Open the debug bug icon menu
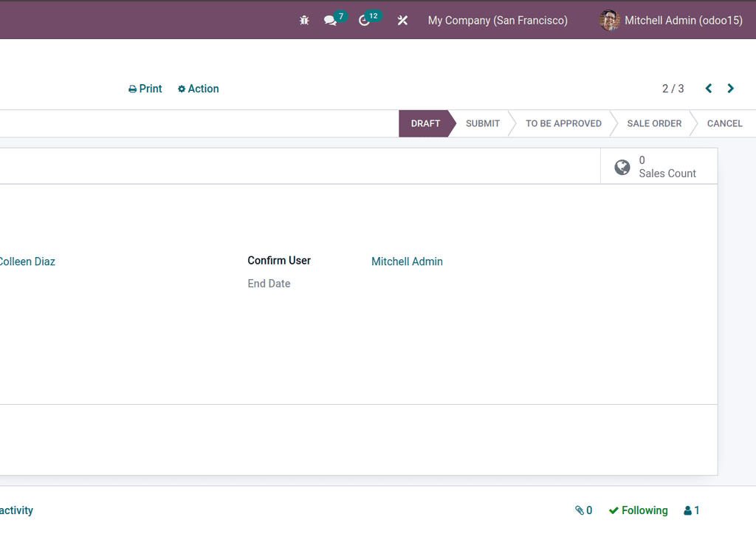The width and height of the screenshot is (756, 534). click(x=304, y=20)
